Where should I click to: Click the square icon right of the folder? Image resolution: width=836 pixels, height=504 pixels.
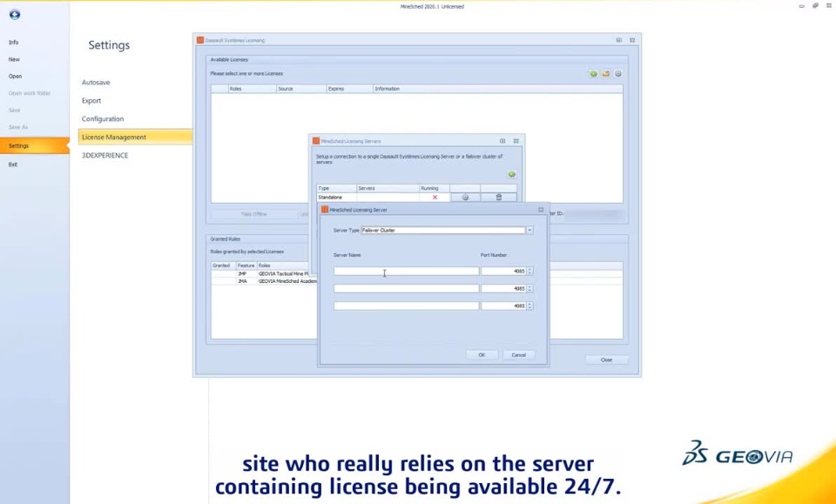point(618,73)
